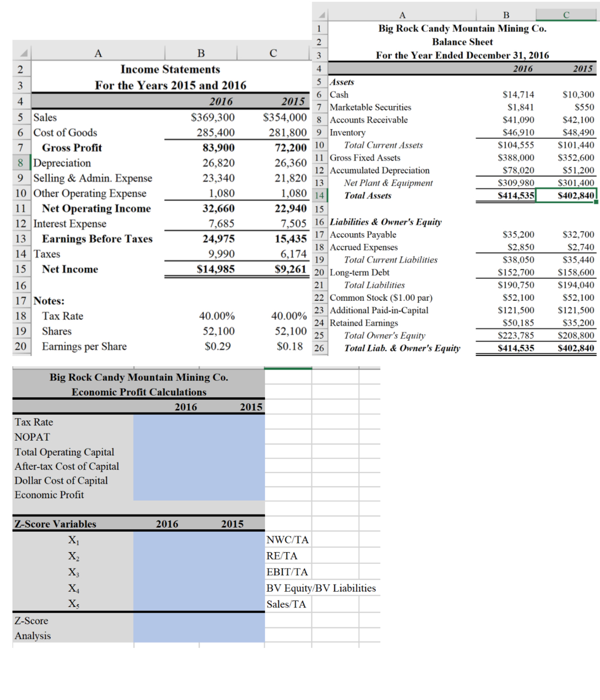The width and height of the screenshot is (600, 700).
Task: Click row number 5 beside Sales
Action: pos(21,118)
